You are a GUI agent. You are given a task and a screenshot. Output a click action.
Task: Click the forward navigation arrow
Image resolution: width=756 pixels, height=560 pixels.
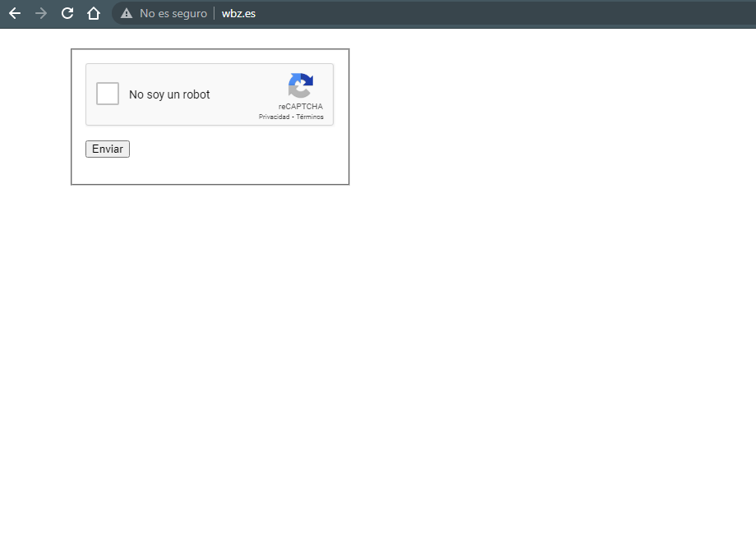[x=41, y=13]
